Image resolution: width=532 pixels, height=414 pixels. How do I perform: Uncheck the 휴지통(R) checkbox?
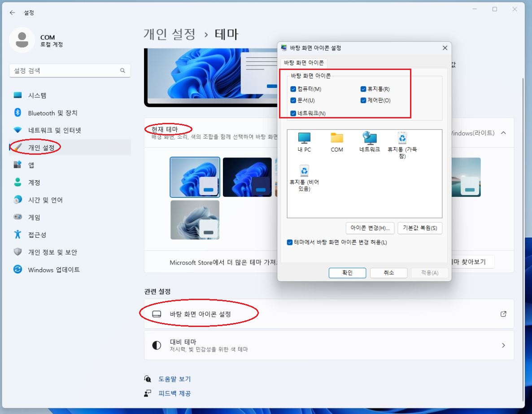point(363,89)
